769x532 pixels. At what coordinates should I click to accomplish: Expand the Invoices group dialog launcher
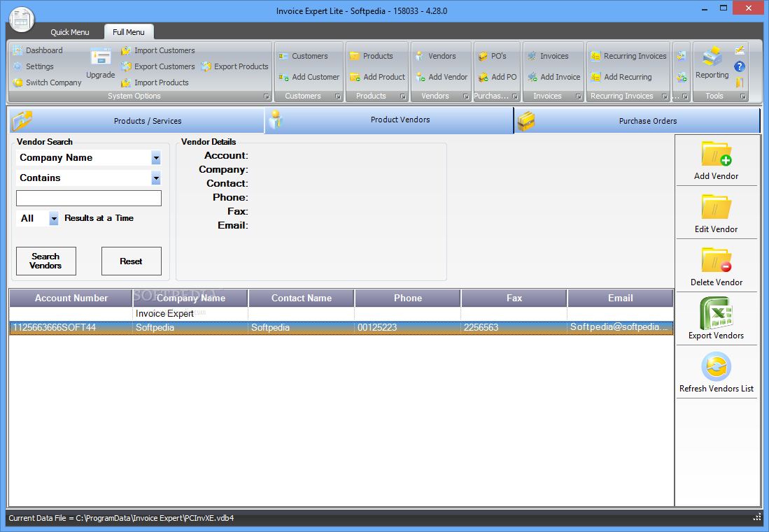pyautogui.click(x=579, y=96)
